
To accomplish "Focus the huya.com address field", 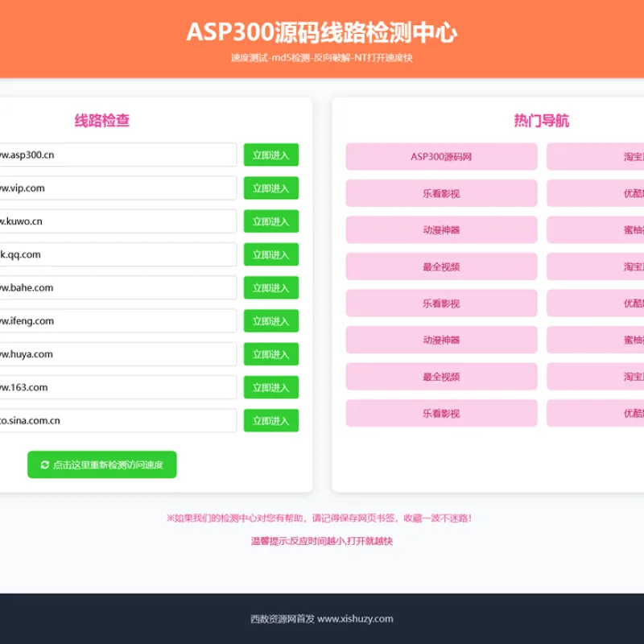I will pyautogui.click(x=118, y=354).
